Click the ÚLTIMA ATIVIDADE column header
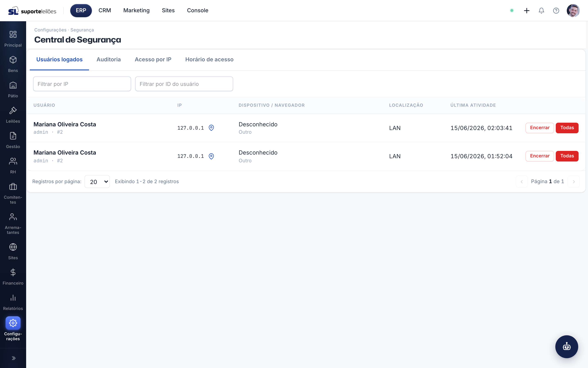The image size is (588, 368). (473, 105)
